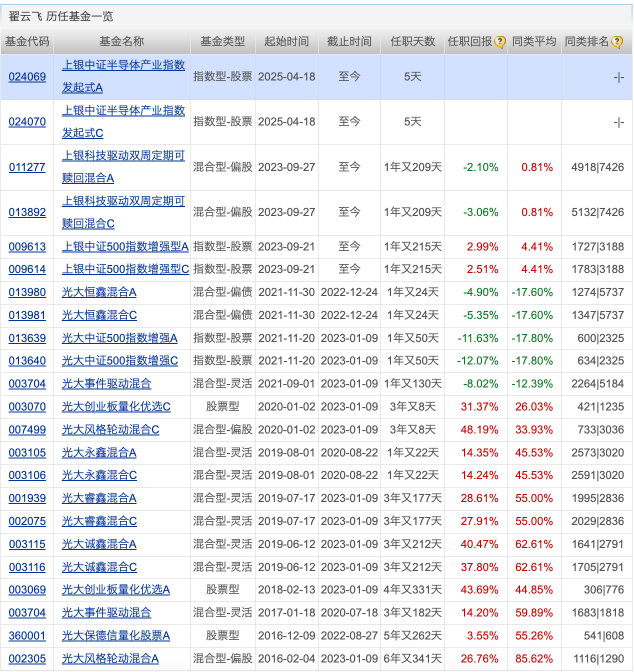The height and width of the screenshot is (672, 634).
Task: Click the help icon beside 同类排名 header
Action: click(617, 42)
